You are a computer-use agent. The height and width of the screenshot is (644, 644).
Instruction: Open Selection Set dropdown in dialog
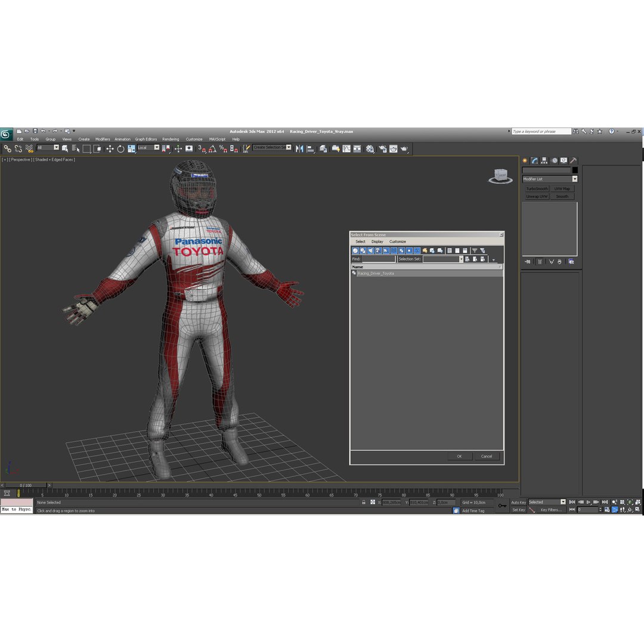click(x=443, y=259)
